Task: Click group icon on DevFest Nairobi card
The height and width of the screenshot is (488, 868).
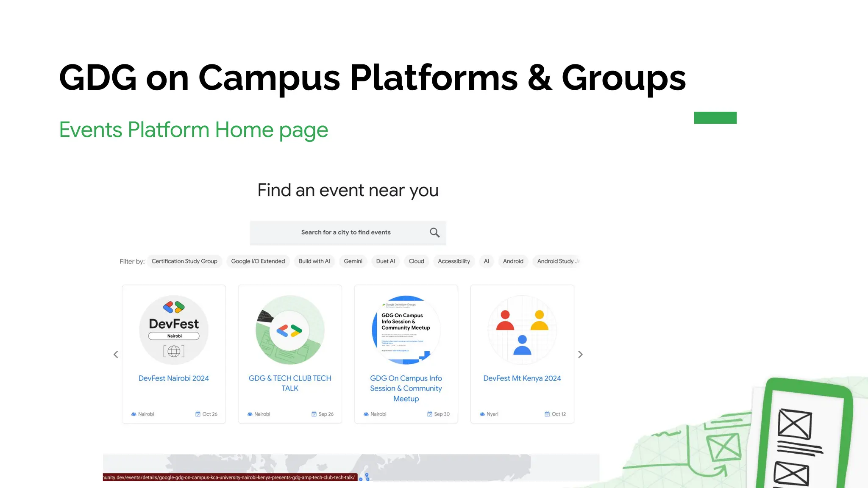Action: pyautogui.click(x=134, y=414)
